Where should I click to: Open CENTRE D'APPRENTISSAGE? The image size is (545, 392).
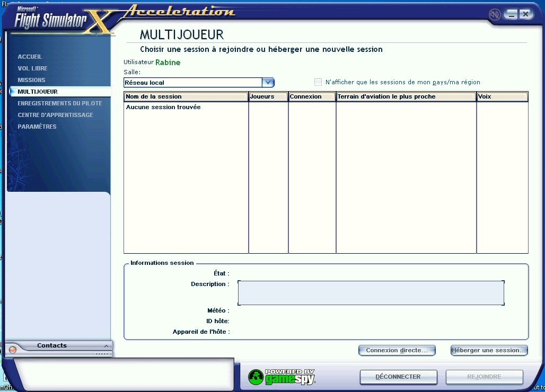[55, 115]
